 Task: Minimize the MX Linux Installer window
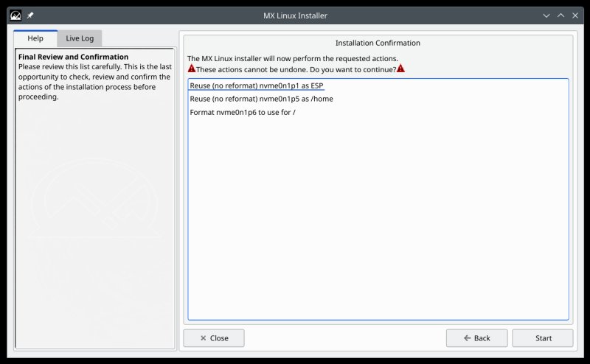546,15
